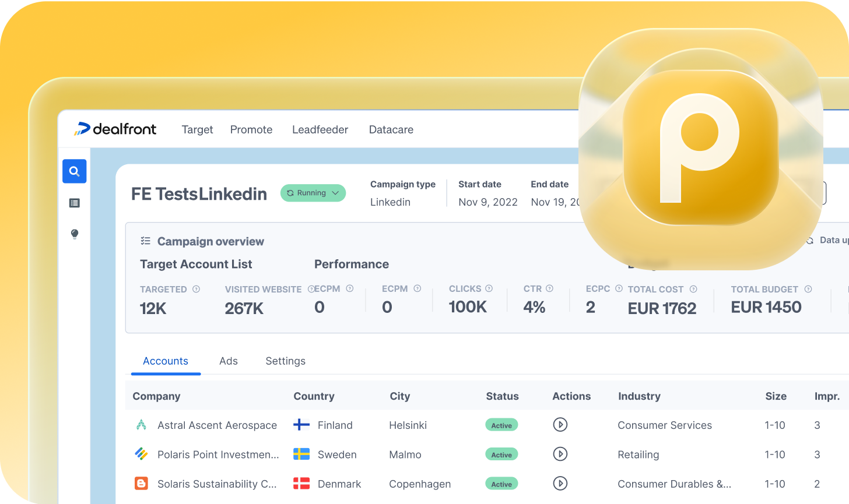Sort by the Industry column header
Viewport: 849px width, 504px height.
pos(639,396)
